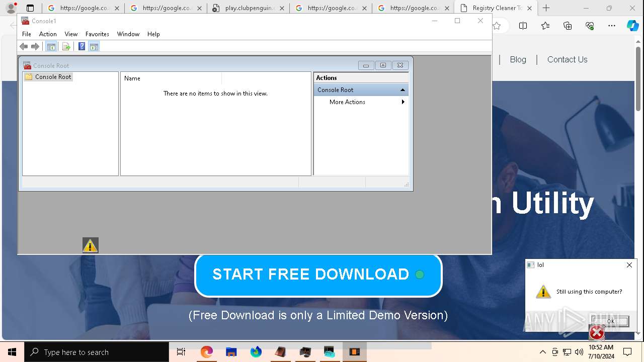Viewport: 644px width, 362px height.
Task: Close the Console Root child window
Action: pyautogui.click(x=400, y=65)
